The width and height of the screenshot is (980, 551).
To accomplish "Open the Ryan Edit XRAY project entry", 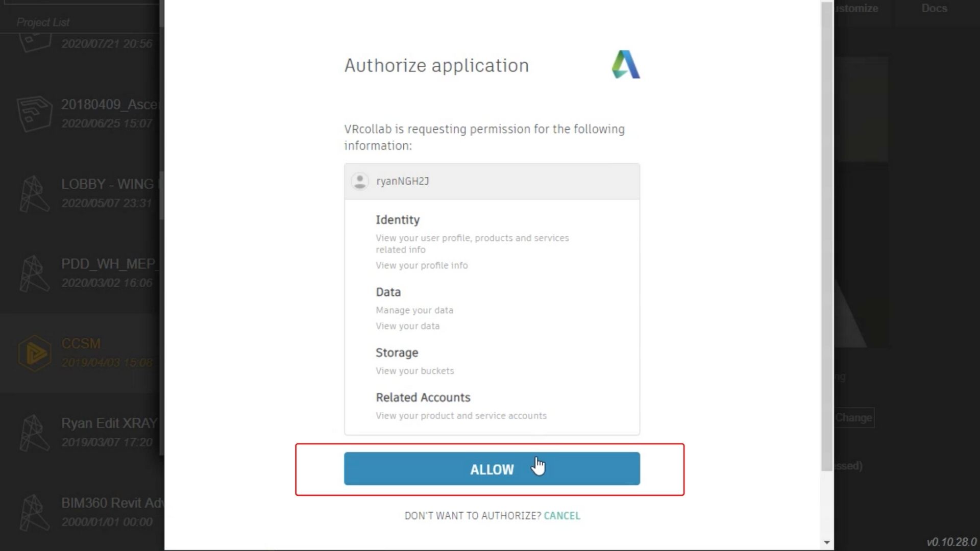I will click(109, 423).
